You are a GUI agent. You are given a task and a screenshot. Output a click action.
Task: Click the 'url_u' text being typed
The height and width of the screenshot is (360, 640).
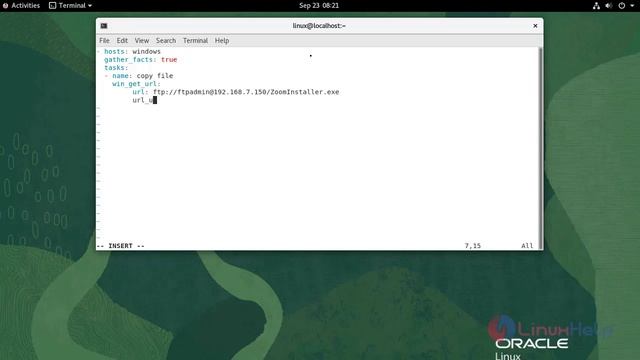[142, 100]
